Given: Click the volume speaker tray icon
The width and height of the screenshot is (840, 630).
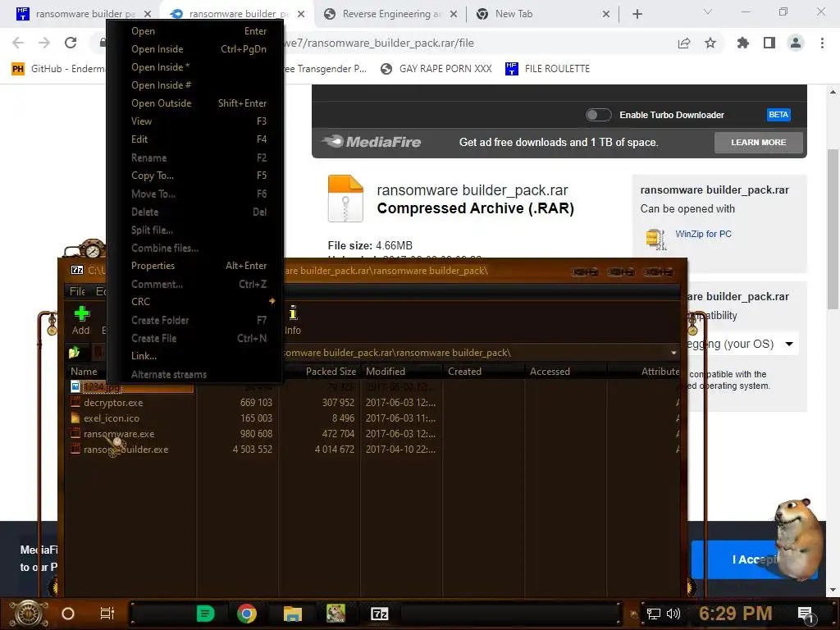Looking at the screenshot, I should click(673, 614).
